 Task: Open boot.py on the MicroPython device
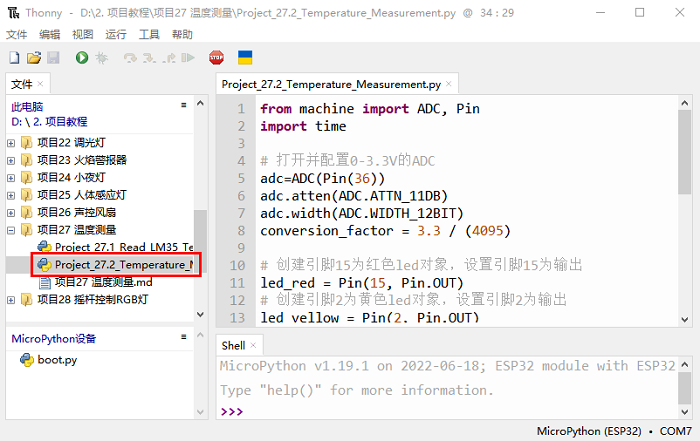[x=56, y=359]
